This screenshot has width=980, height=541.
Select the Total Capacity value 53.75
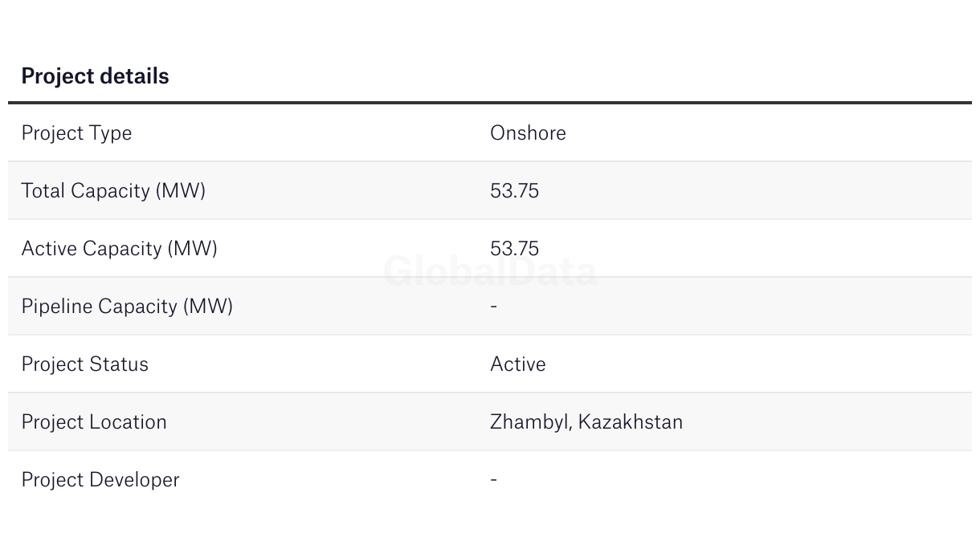(x=514, y=190)
